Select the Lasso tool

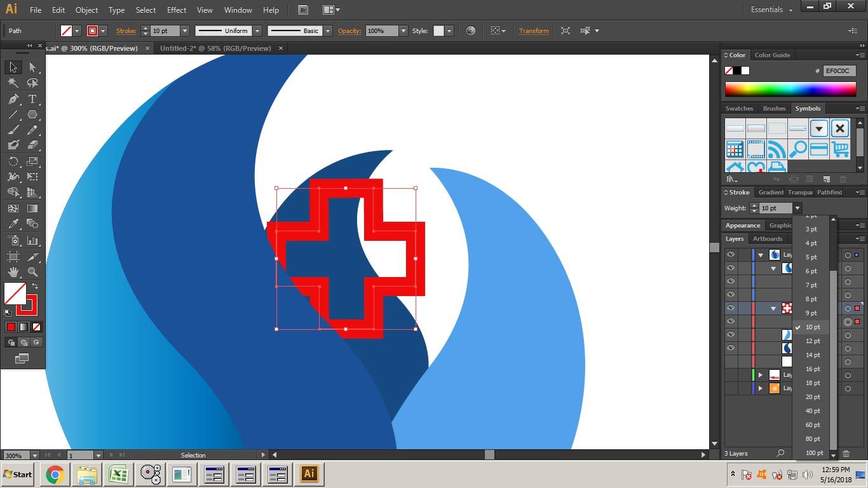coord(32,83)
